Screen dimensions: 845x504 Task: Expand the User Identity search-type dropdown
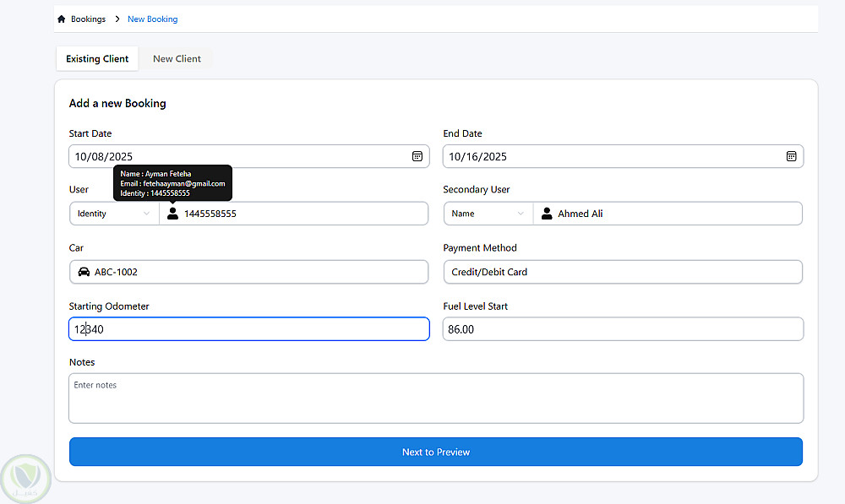click(114, 214)
